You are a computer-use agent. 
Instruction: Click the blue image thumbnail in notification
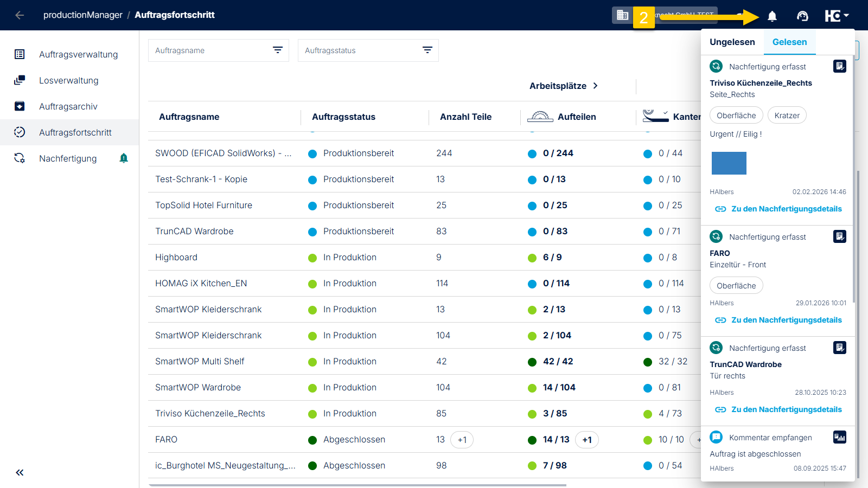click(729, 163)
